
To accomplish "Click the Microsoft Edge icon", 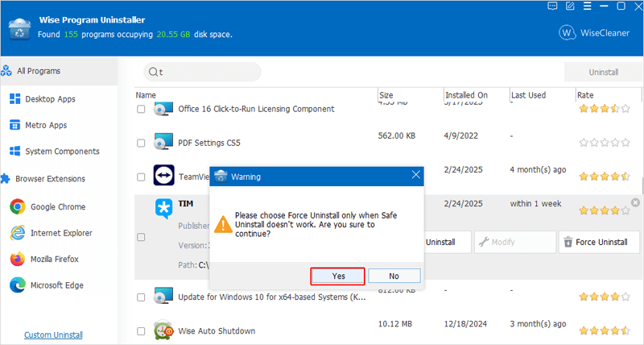I will (x=17, y=285).
